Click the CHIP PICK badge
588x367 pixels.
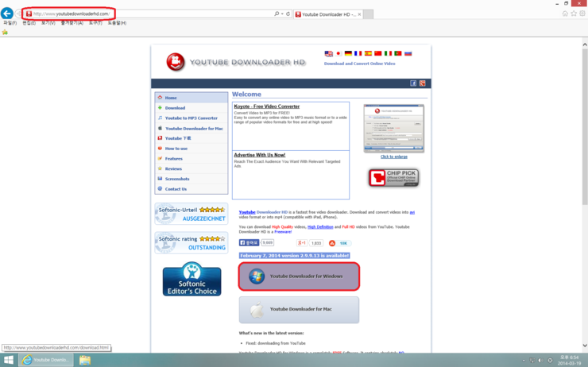pos(393,178)
